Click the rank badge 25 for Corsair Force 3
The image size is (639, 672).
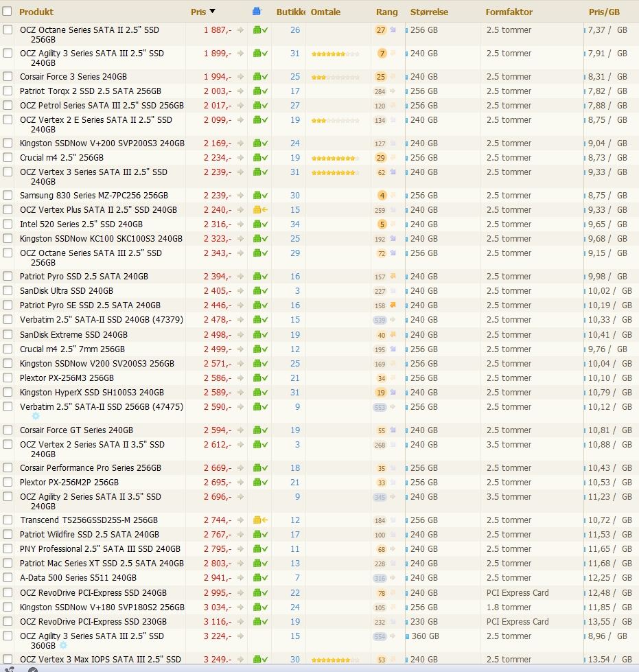pos(380,77)
